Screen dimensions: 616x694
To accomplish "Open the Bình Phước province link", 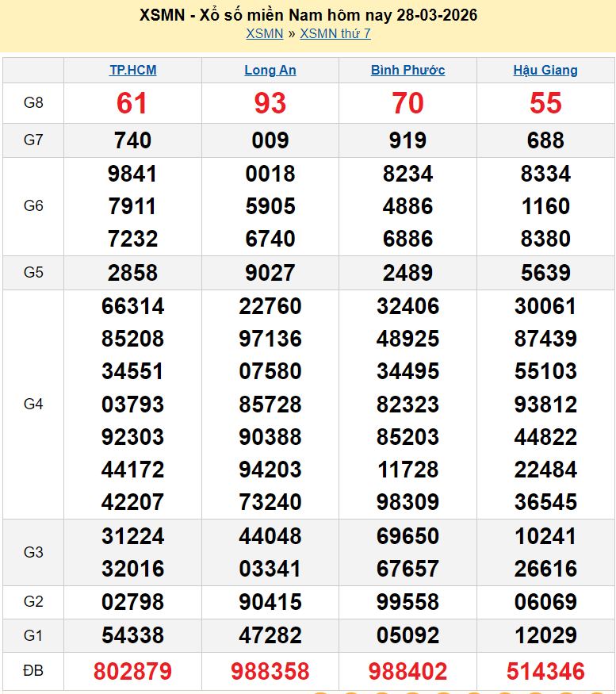I will pos(407,70).
